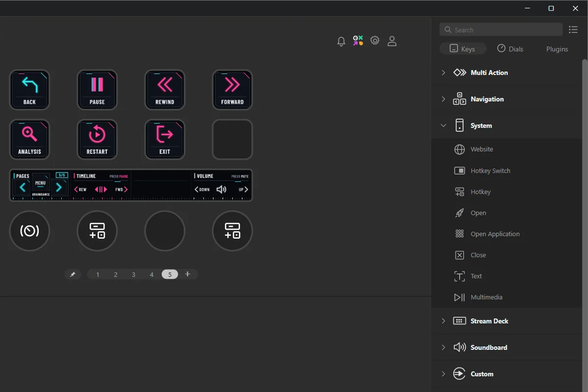Click the pin page icon

coord(73,274)
